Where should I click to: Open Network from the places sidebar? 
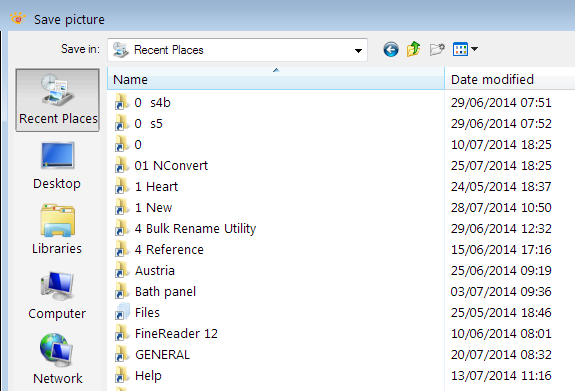(x=58, y=359)
